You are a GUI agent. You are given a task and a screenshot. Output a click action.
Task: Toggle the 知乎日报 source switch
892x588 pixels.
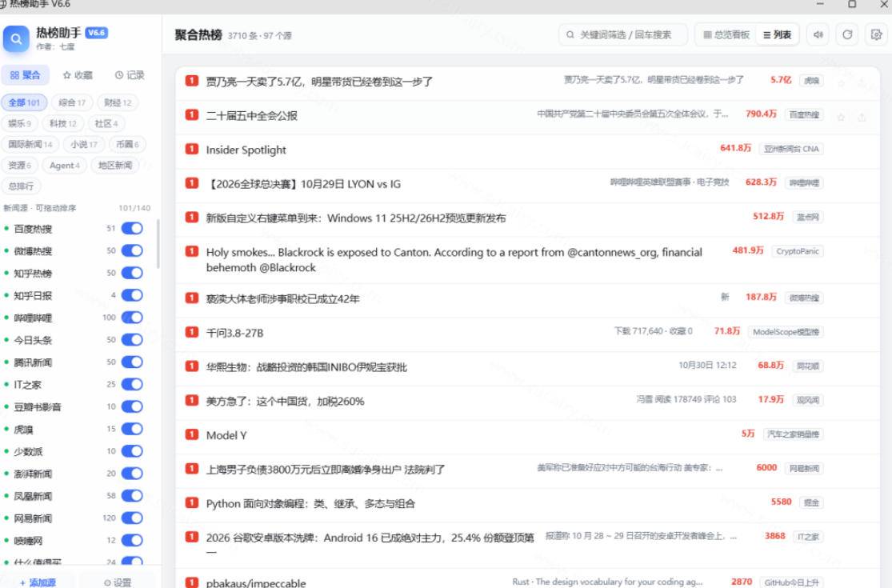132,295
